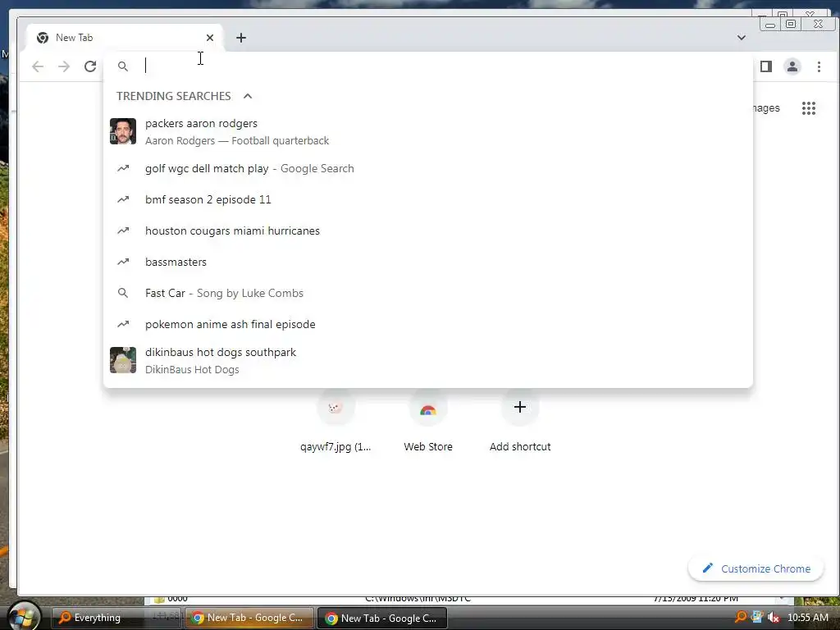Click the omnibox magnifier search icon
The image size is (840, 630).
123,66
